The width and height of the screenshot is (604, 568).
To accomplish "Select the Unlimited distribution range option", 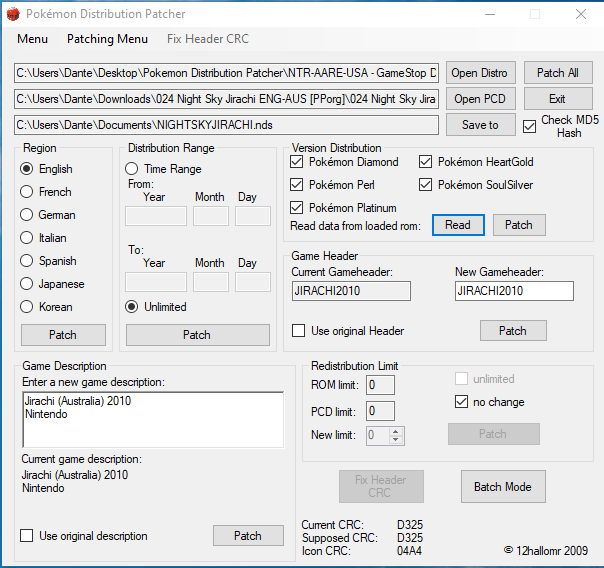I will [x=132, y=307].
